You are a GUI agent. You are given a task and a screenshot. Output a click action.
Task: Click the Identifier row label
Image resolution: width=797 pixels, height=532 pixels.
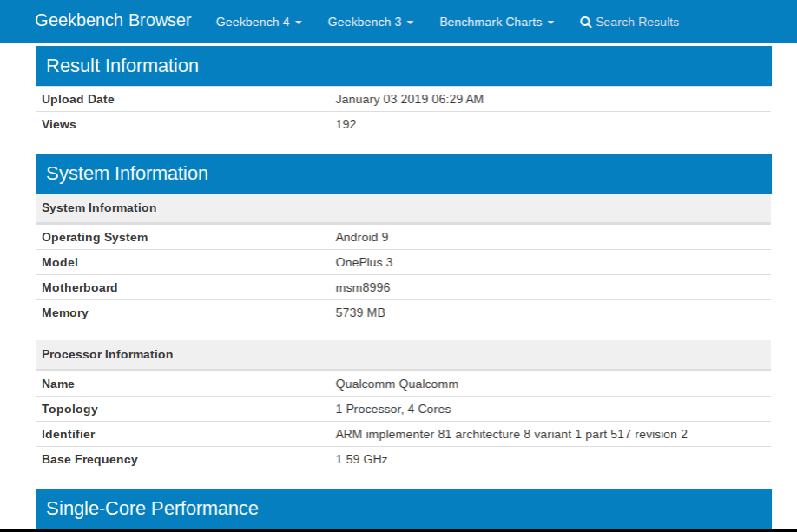click(x=68, y=435)
